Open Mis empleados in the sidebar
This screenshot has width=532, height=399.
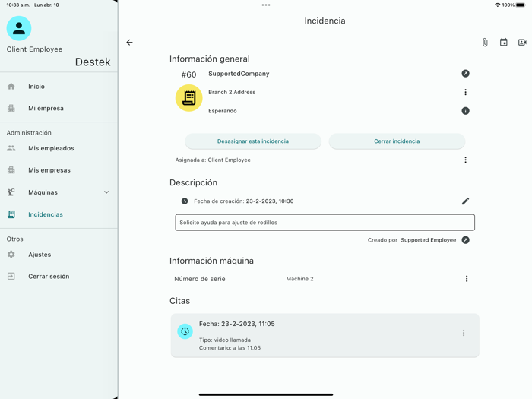[x=51, y=149]
